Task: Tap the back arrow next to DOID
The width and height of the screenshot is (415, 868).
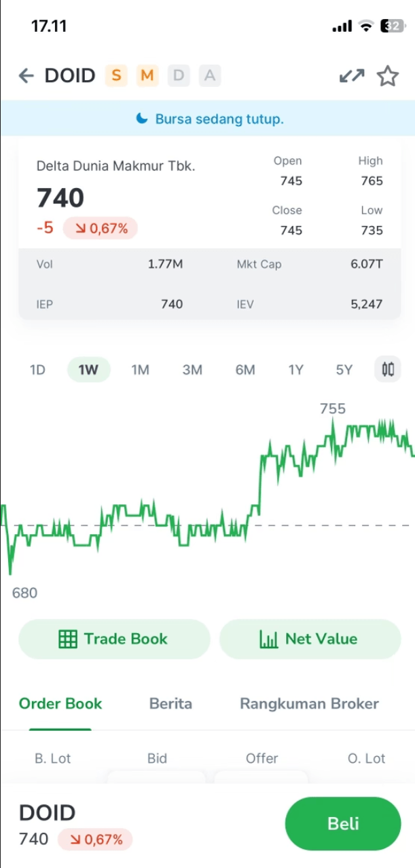Action: (26, 75)
